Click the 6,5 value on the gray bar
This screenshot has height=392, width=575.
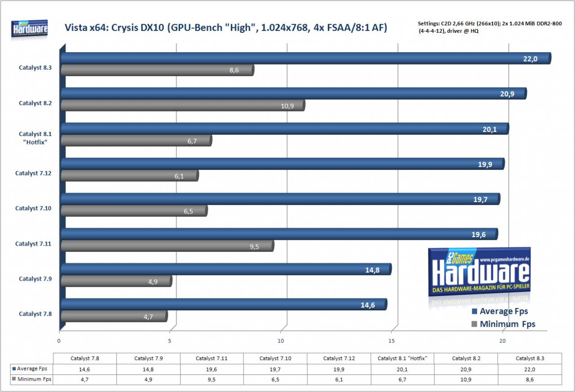coord(188,211)
